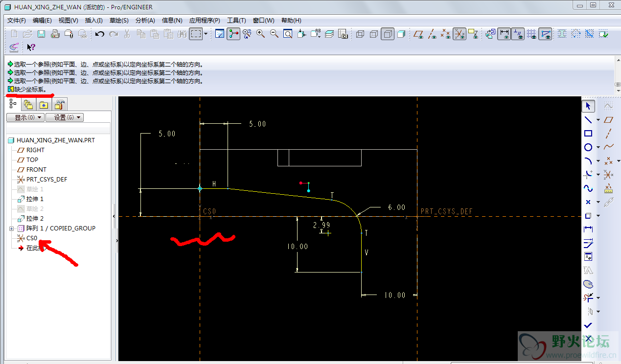Viewport: 621px width, 364px height.
Task: Expand the Circle tool flyout arrow
Action: point(598,147)
